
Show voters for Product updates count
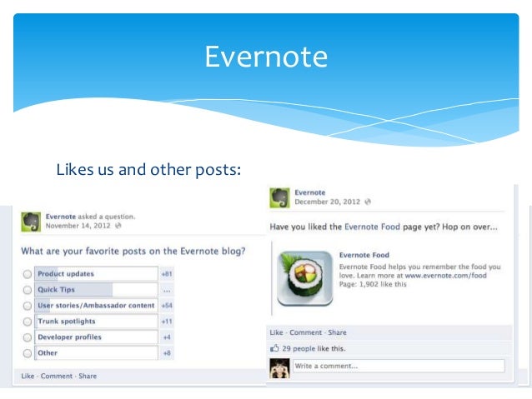(x=167, y=274)
